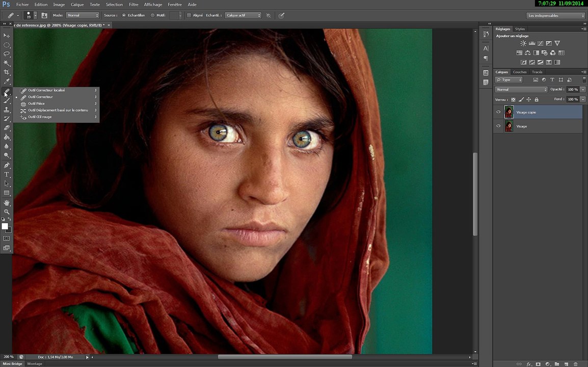Image resolution: width=588 pixels, height=367 pixels.
Task: Open the layer blend mode Normal dropdown
Action: point(521,89)
